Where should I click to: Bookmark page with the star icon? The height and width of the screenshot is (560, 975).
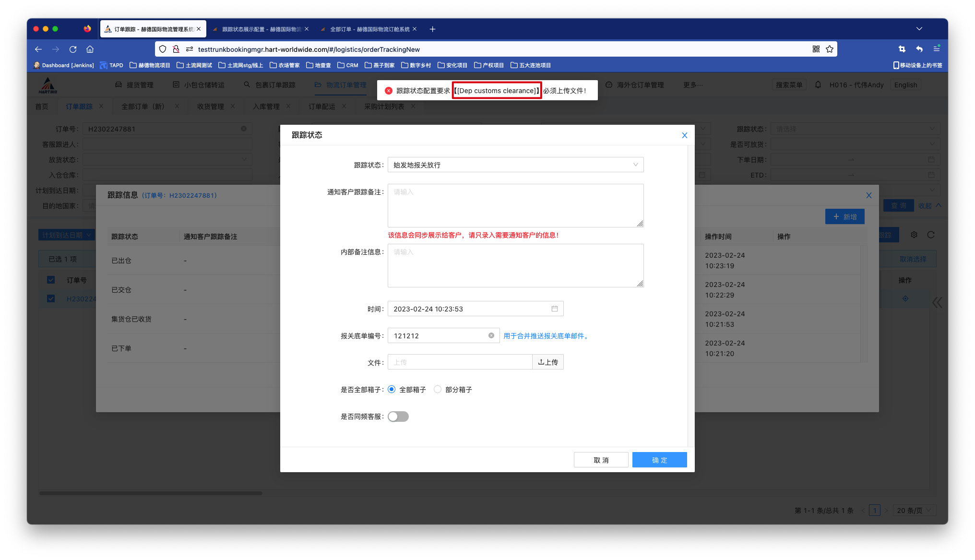[830, 49]
